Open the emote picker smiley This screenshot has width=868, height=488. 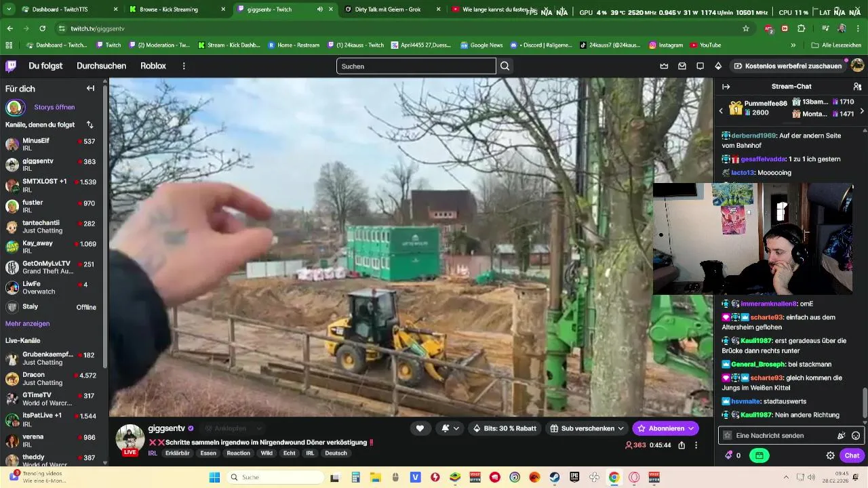point(856,436)
